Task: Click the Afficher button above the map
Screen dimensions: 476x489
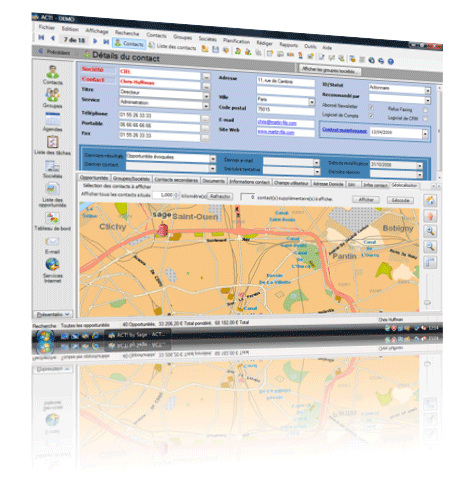Action: (366, 200)
